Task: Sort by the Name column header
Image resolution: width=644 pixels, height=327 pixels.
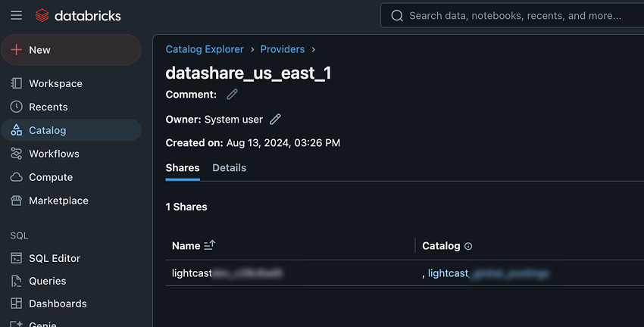Action: point(193,246)
